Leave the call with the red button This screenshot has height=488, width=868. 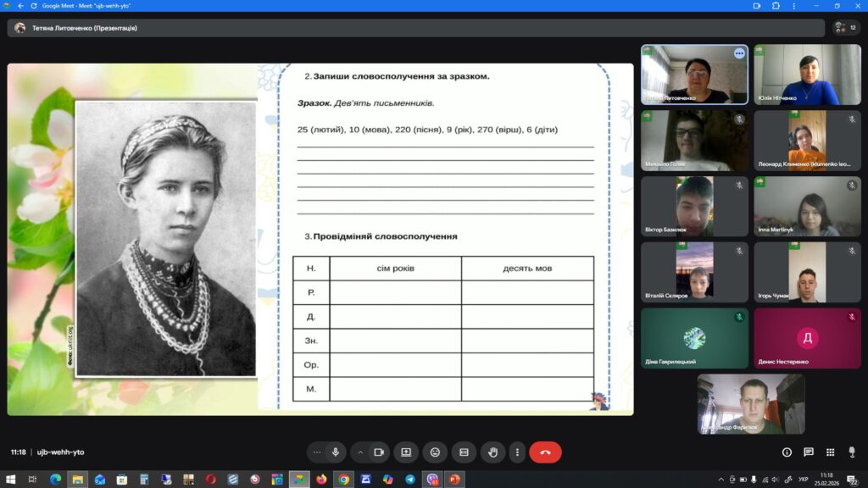click(x=545, y=452)
